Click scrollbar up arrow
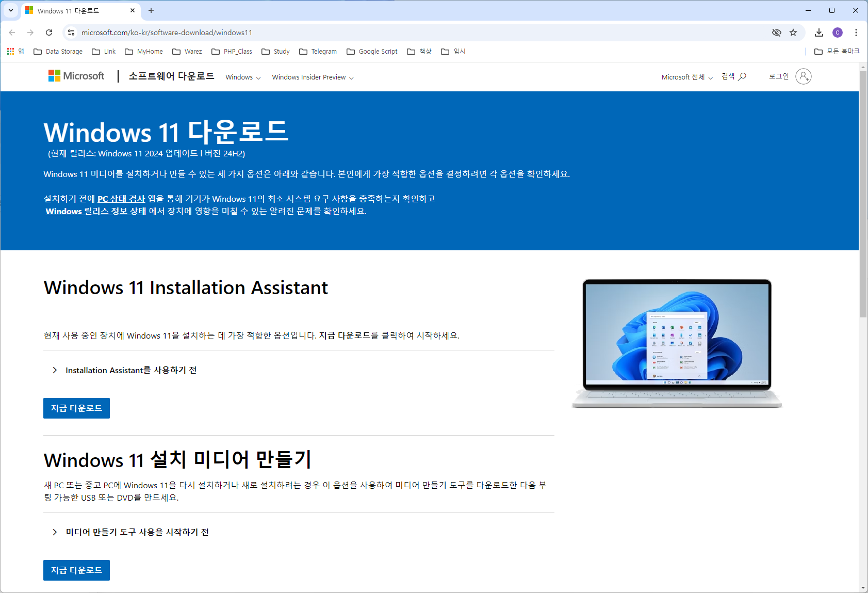The width and height of the screenshot is (868, 593). [x=863, y=67]
